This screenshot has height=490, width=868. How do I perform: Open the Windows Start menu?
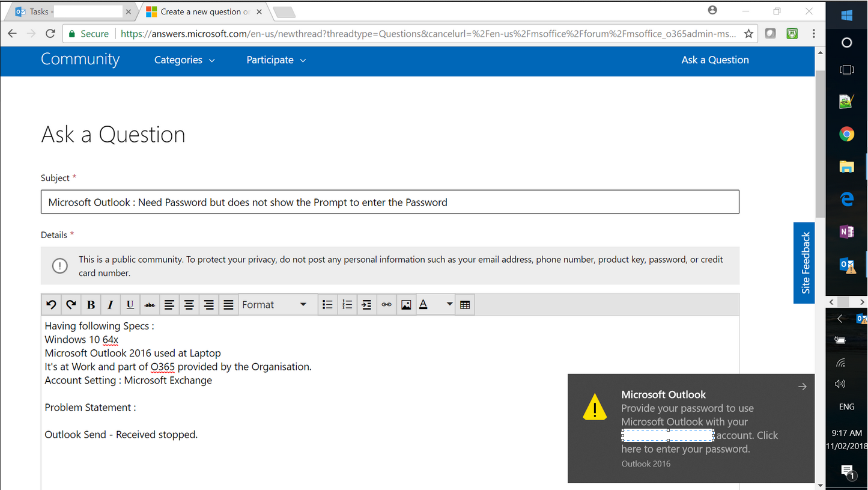click(847, 15)
